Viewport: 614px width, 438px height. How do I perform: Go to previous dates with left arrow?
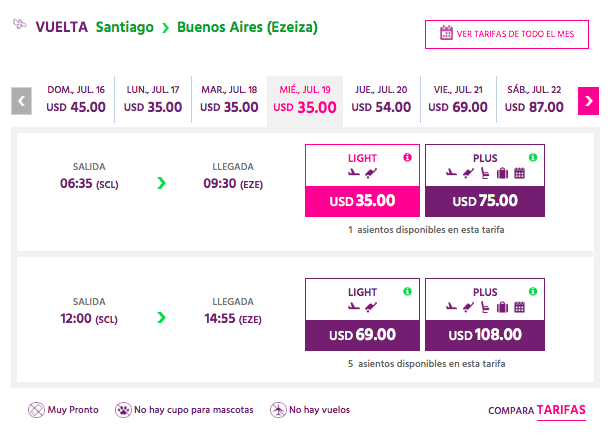tap(22, 101)
